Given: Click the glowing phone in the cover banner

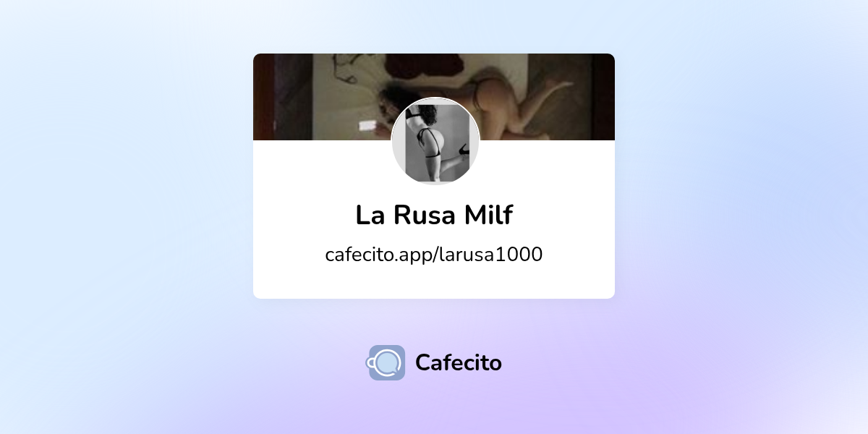Looking at the screenshot, I should point(367,125).
